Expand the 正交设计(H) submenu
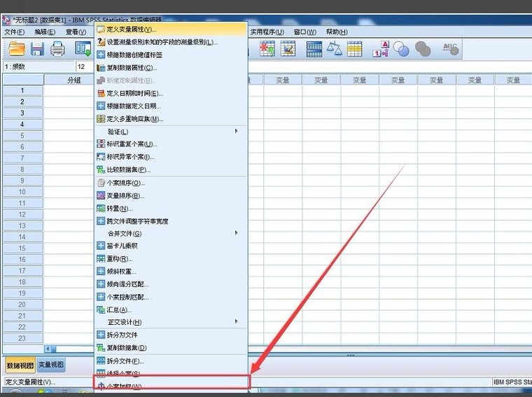Image resolution: width=532 pixels, height=397 pixels. [171, 322]
